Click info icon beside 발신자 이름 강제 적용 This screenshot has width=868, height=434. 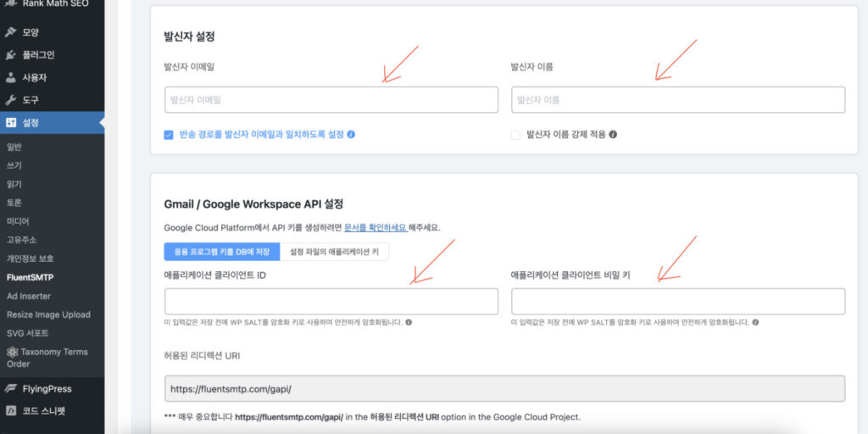click(x=613, y=135)
